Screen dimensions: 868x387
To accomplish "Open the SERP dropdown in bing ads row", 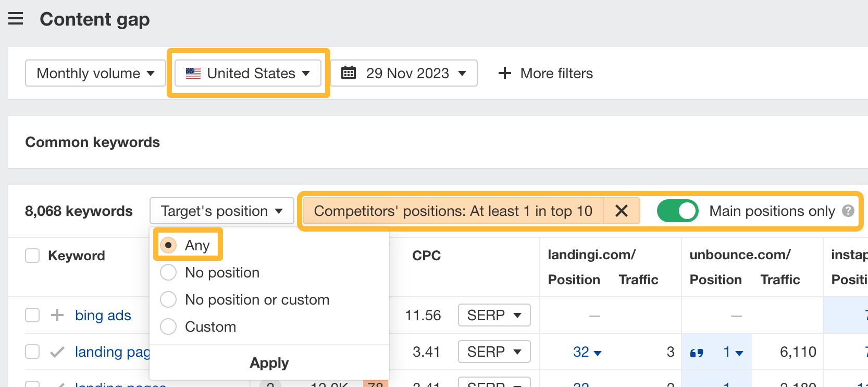I will pos(494,315).
